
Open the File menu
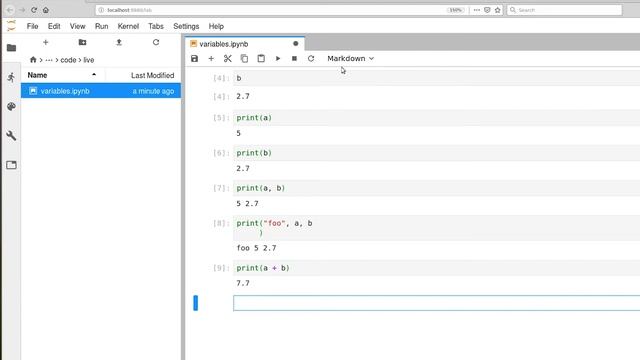[x=32, y=26]
